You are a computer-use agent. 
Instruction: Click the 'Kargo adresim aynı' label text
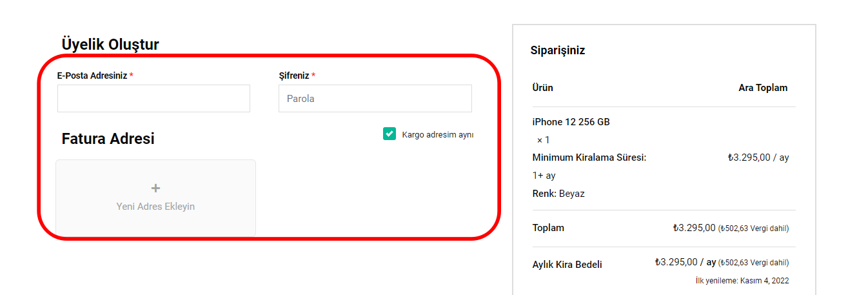437,135
